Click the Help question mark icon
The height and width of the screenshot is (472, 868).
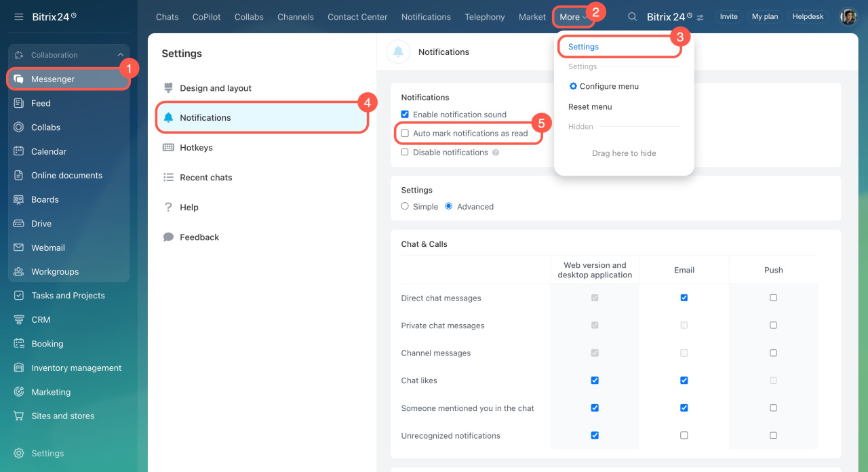point(168,208)
